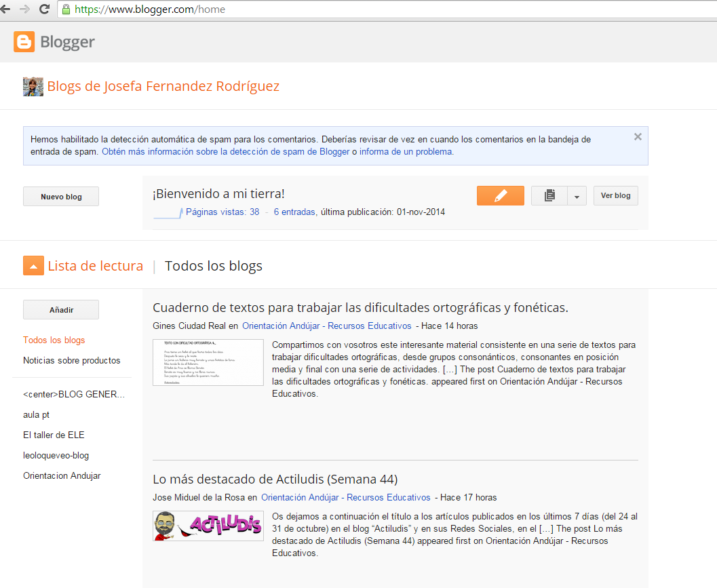
Task: Click 'Hace 17 horas' timestamp
Action: 469,498
